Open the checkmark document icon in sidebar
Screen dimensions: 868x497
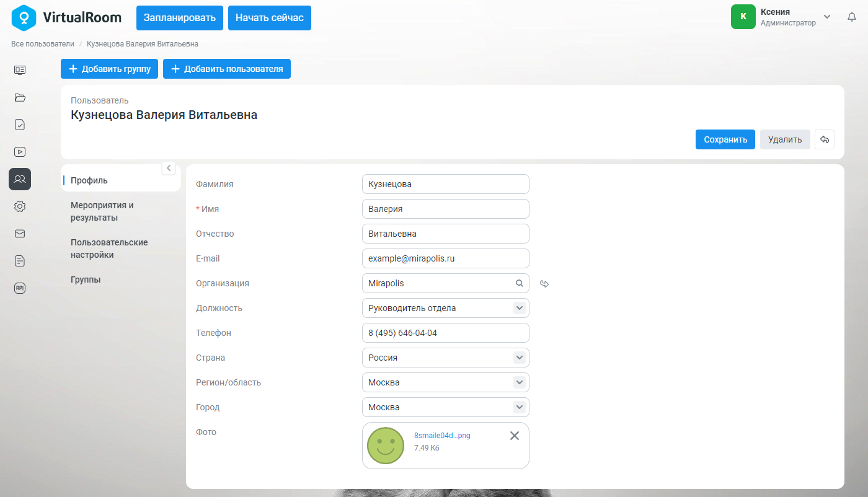pos(20,125)
